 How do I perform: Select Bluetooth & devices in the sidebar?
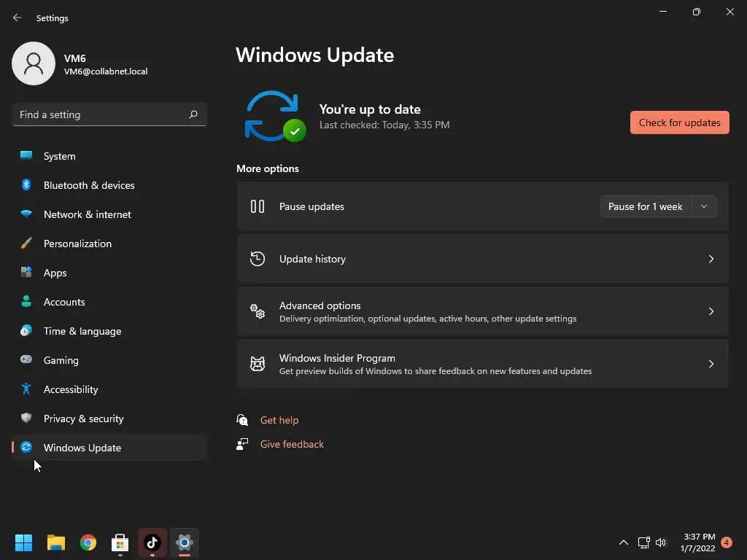(109, 184)
